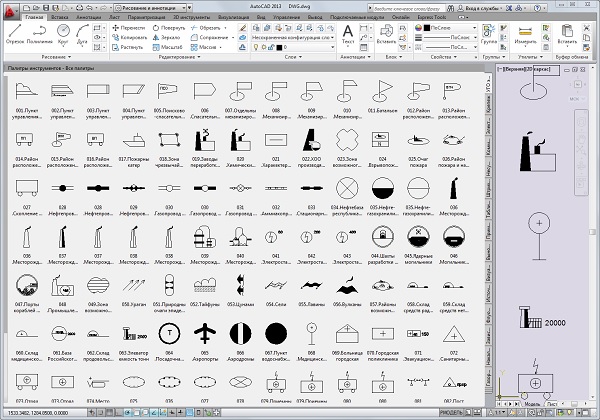Activate the Дуга arc tool

tap(80, 31)
